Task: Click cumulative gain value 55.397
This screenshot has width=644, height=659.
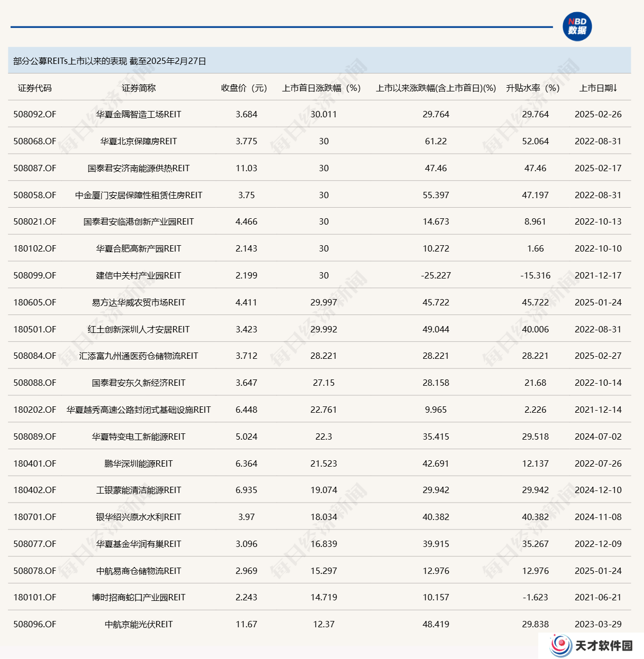Action: [x=436, y=196]
